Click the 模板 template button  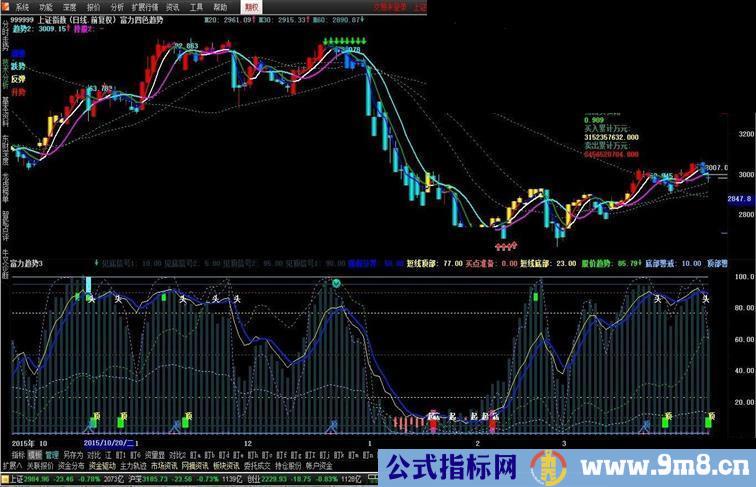[36, 453]
